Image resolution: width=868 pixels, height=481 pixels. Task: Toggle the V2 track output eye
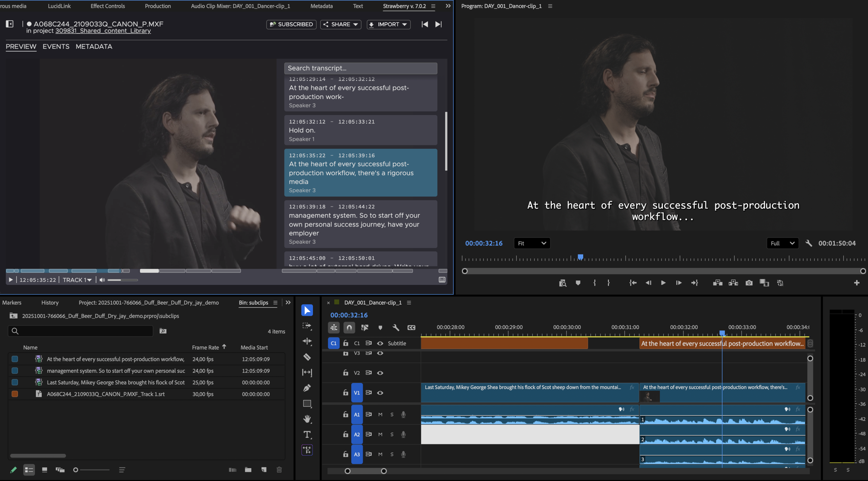380,373
